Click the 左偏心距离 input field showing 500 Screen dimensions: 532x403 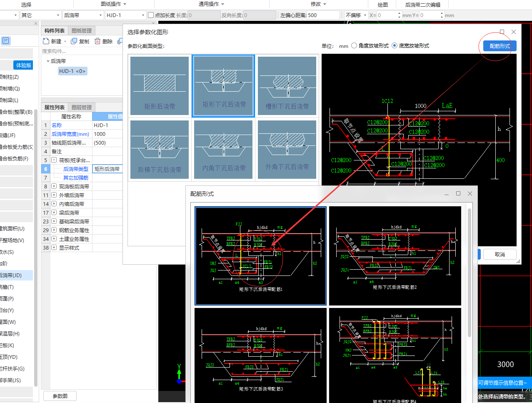323,15
